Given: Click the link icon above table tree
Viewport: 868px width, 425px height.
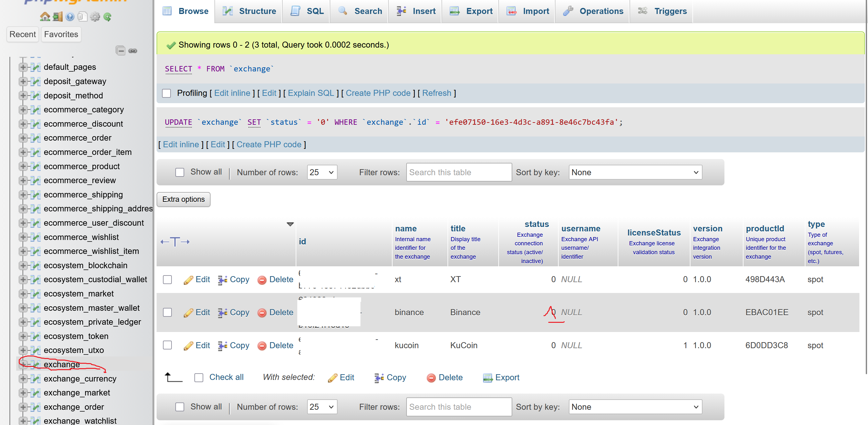Looking at the screenshot, I should click(x=133, y=51).
